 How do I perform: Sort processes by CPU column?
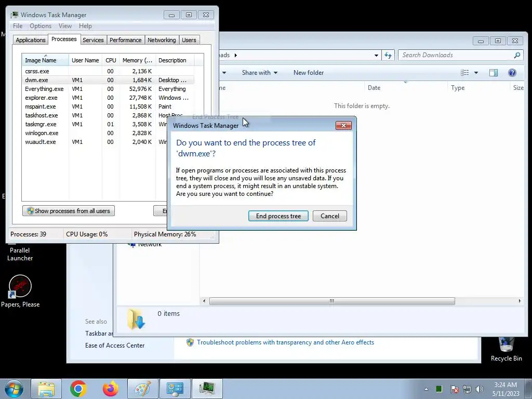click(x=111, y=60)
